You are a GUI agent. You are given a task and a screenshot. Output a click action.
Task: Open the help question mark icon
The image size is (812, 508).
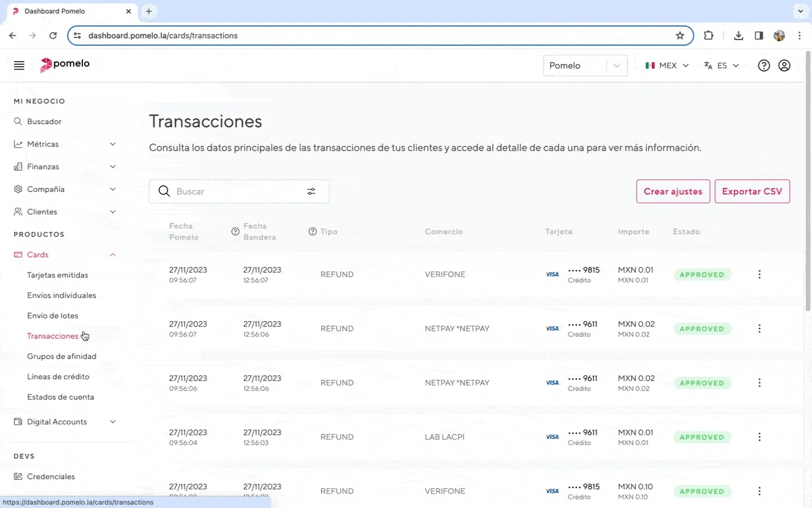pos(764,65)
